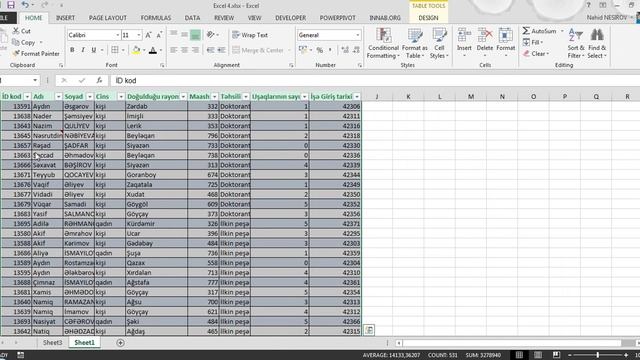The width and height of the screenshot is (640, 360).
Task: Click the Copy icon
Action: (x=16, y=42)
